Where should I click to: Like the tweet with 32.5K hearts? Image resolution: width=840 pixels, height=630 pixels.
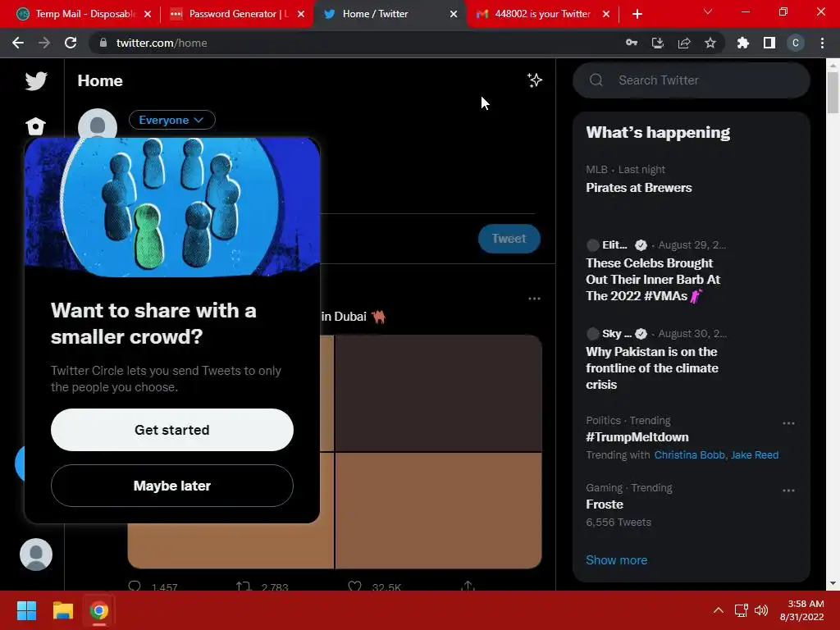click(354, 586)
